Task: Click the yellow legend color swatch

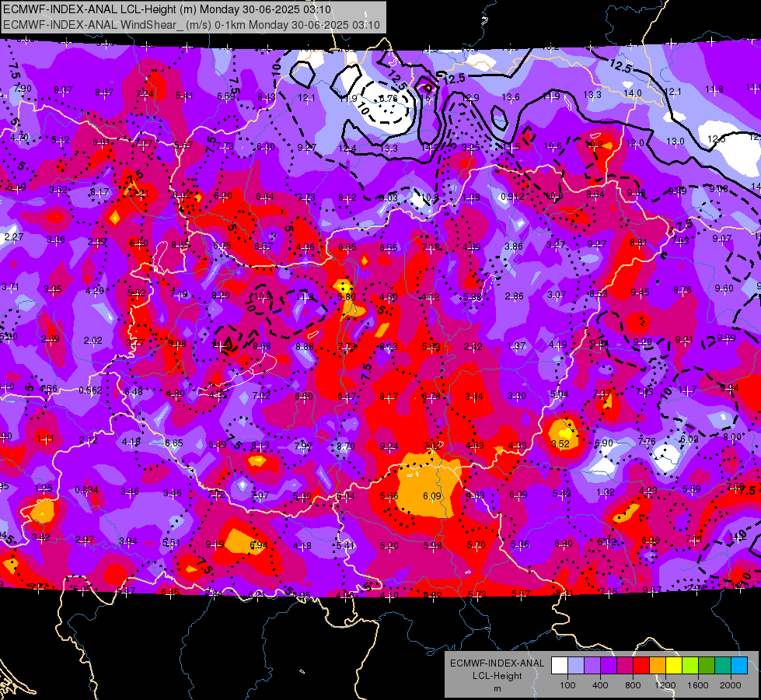Action: coord(674,666)
